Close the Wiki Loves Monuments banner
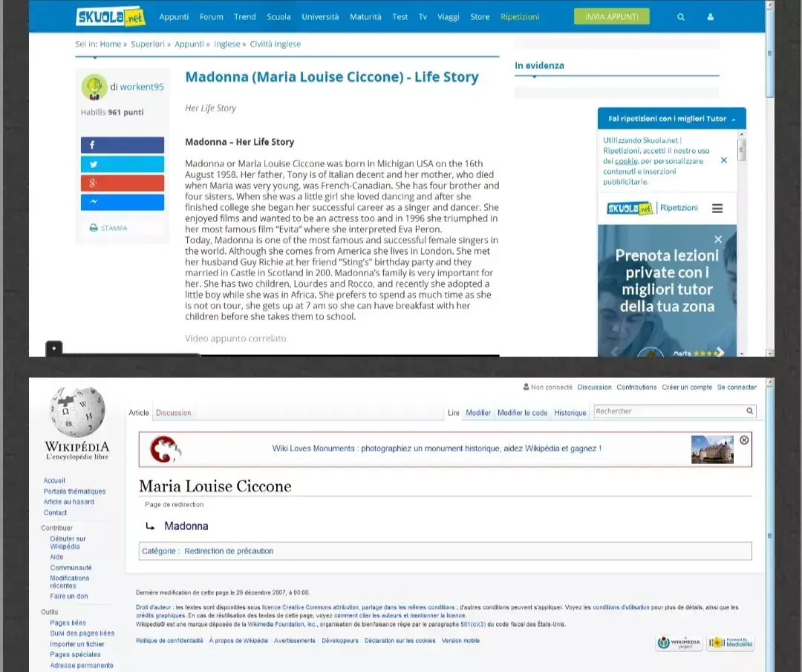Viewport: 802px width, 672px height. click(x=744, y=440)
